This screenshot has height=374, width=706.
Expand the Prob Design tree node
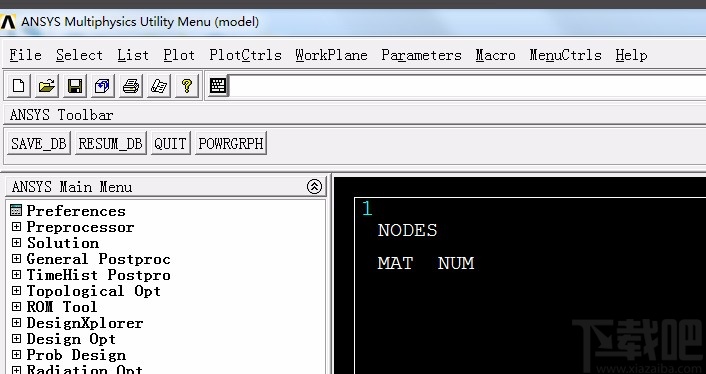(x=16, y=355)
